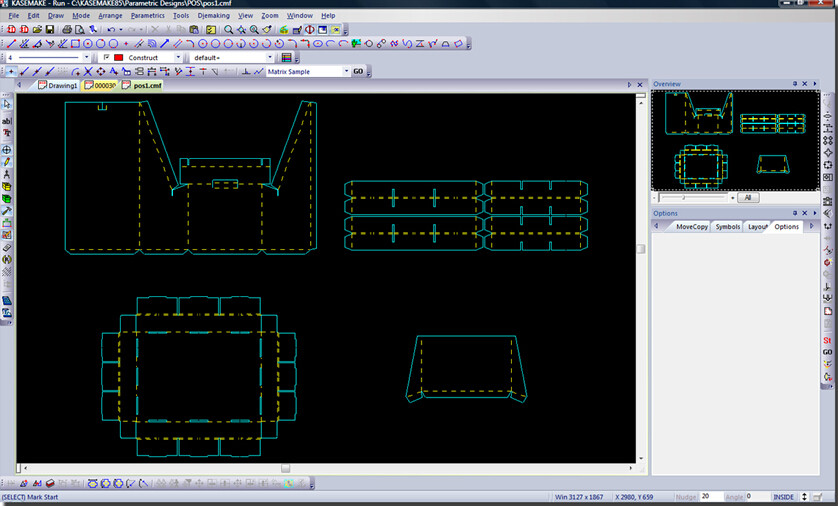838x506 pixels.
Task: Choose the pencil edit tool in sidebar
Action: 6,162
